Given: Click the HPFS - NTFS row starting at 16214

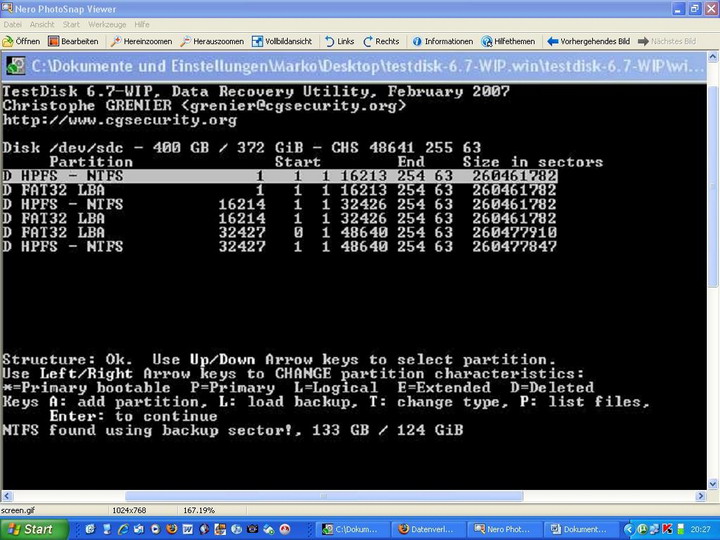Looking at the screenshot, I should 280,204.
